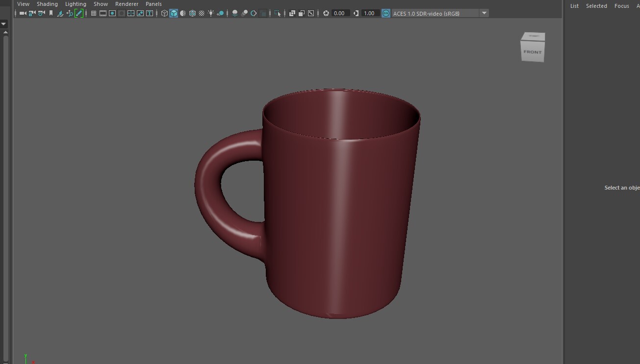This screenshot has height=364, width=640.
Task: Switch to the Selected tab
Action: click(596, 6)
